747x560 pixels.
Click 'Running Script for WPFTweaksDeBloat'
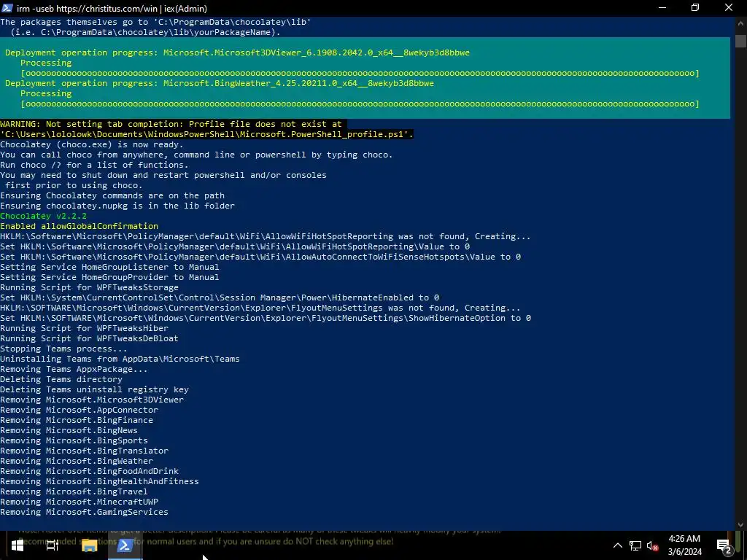(x=89, y=338)
